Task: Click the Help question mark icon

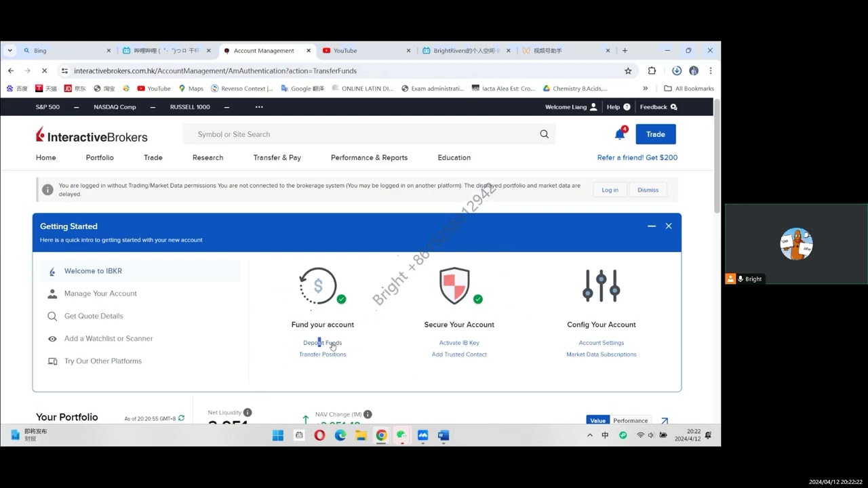Action: click(x=627, y=107)
